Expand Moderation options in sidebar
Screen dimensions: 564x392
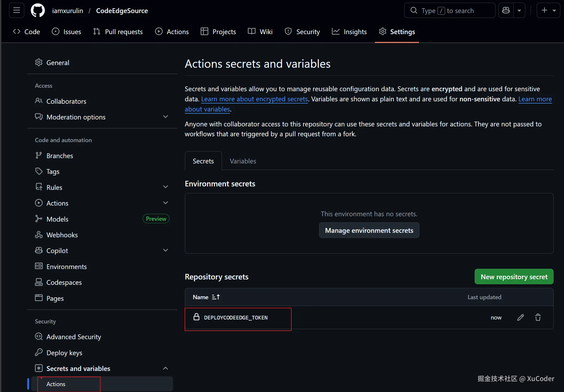coord(165,117)
